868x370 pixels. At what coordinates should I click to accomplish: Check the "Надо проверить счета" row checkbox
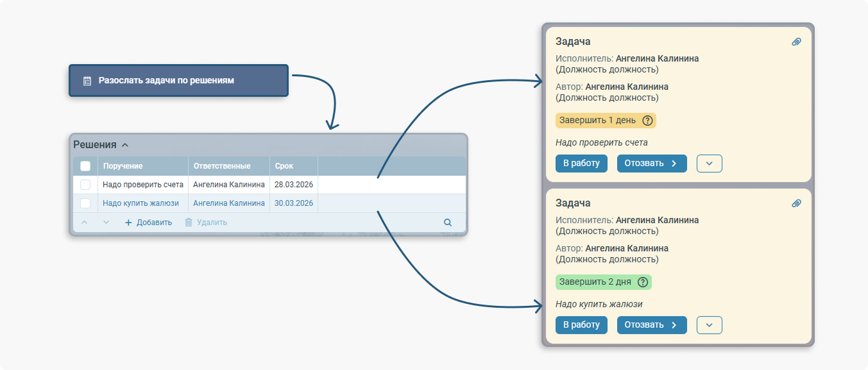85,185
